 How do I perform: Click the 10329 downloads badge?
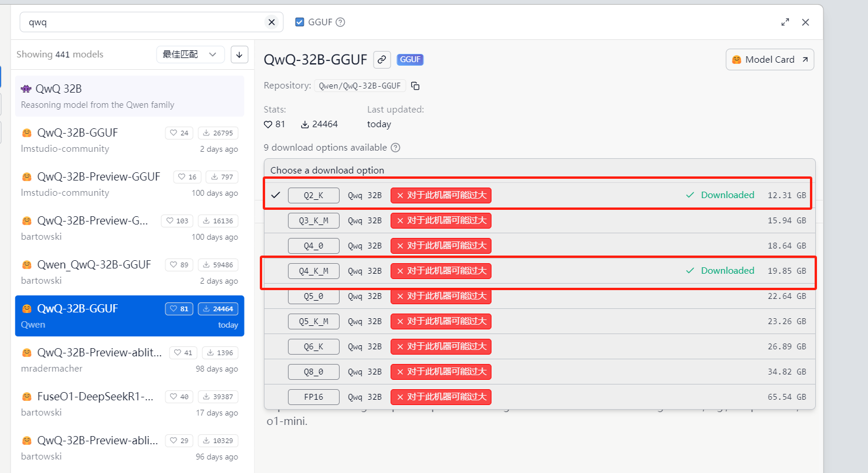tap(218, 441)
